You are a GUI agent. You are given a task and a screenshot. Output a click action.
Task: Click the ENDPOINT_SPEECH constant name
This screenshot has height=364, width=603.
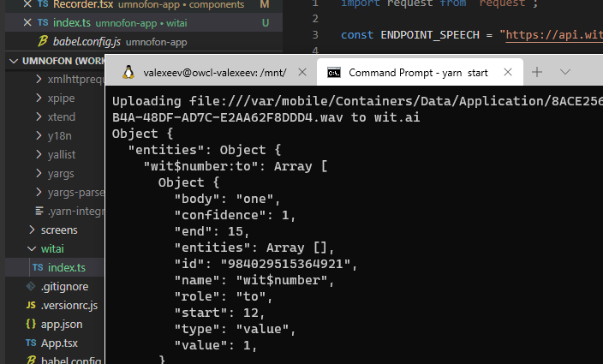point(430,35)
